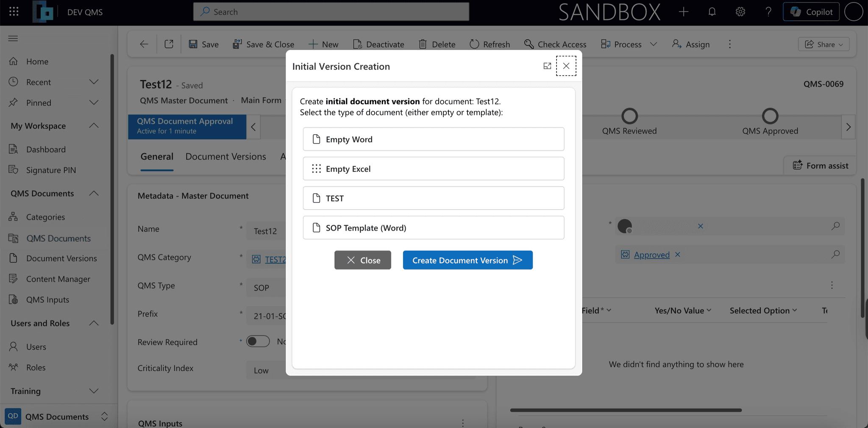Open QMS Inputs in sidebar

(x=47, y=300)
